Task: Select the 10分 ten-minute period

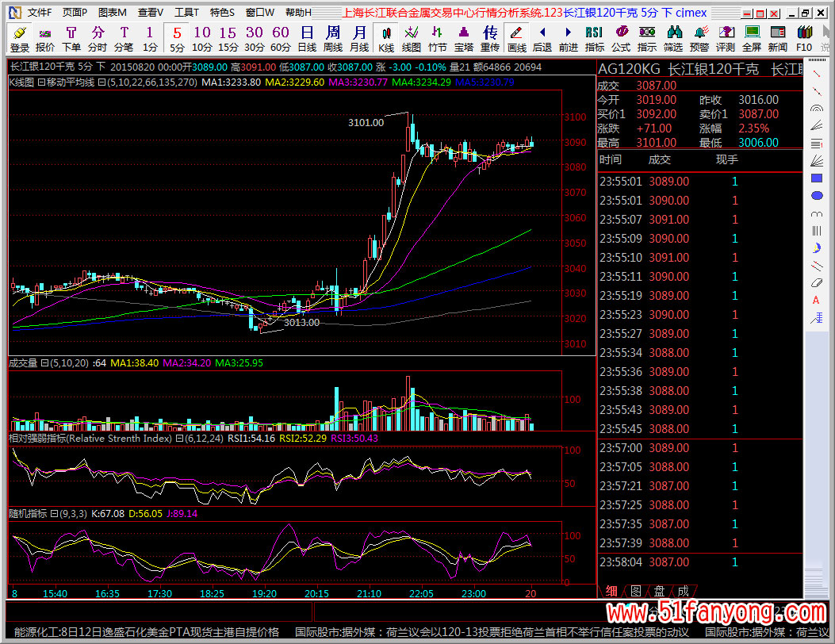Action: click(202, 39)
